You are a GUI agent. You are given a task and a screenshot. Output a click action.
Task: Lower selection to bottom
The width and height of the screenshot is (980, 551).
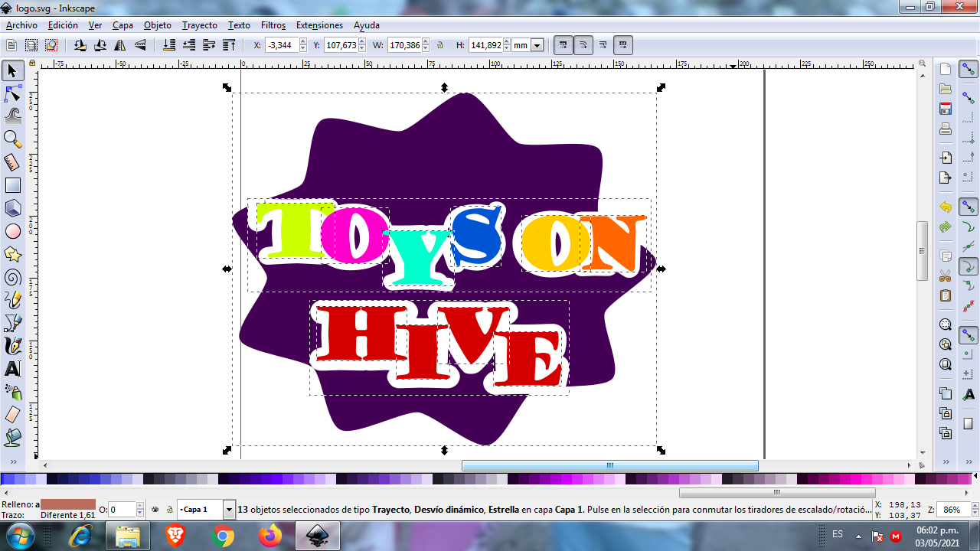(169, 45)
